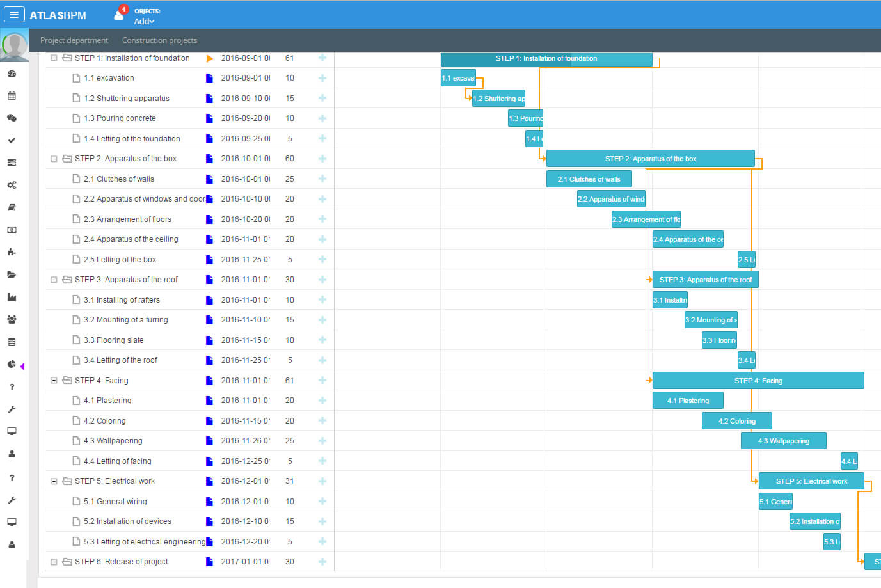Open Construction projects menu item
Viewport: 881px width, 588px height.
coord(159,40)
